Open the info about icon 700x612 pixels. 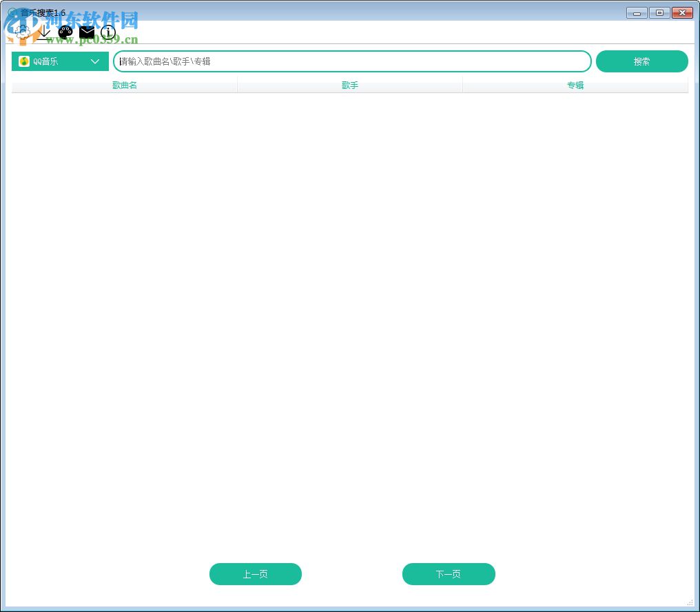point(108,32)
